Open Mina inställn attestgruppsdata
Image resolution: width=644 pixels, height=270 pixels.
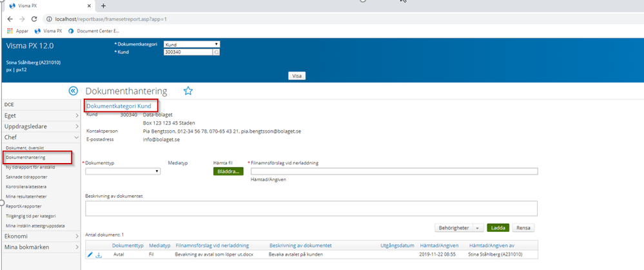35,226
